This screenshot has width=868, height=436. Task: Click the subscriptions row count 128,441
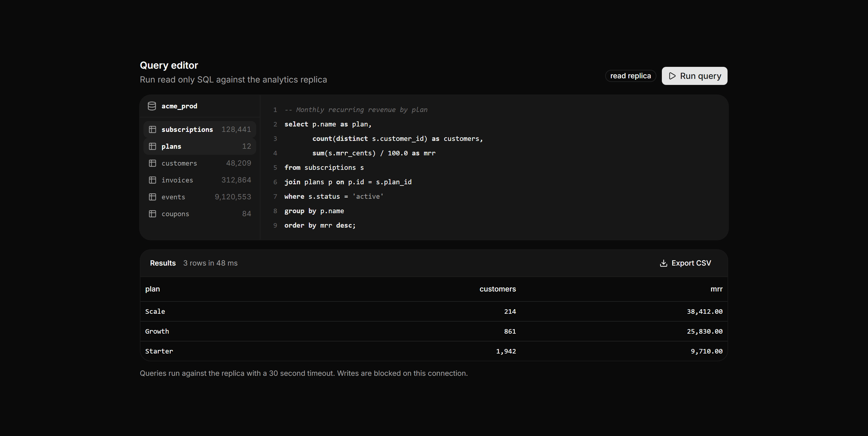236,129
